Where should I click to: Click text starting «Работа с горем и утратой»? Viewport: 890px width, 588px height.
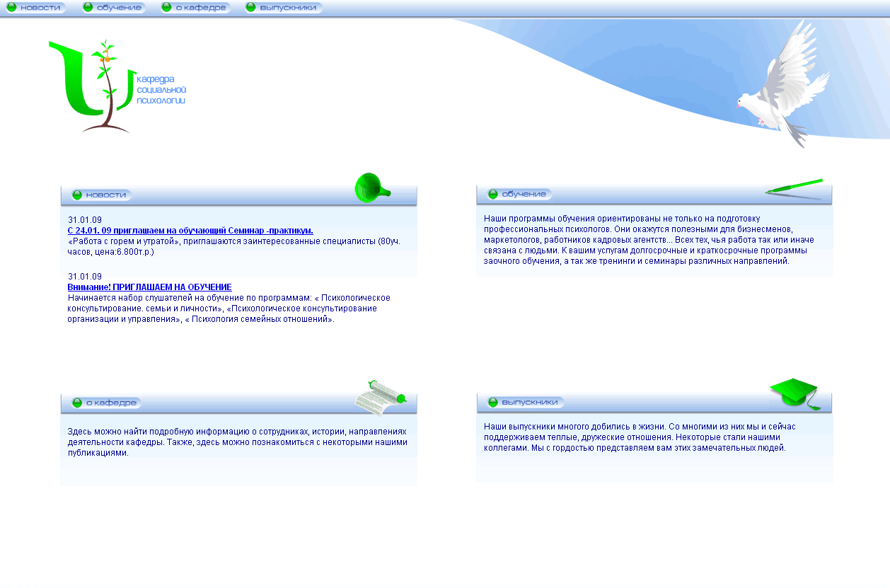pyautogui.click(x=233, y=246)
